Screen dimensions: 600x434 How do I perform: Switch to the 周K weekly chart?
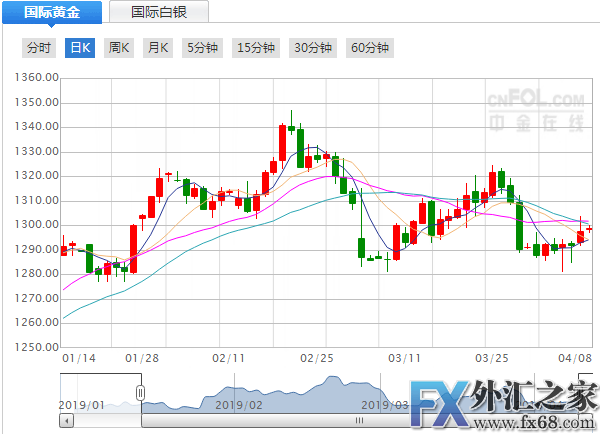pos(119,47)
